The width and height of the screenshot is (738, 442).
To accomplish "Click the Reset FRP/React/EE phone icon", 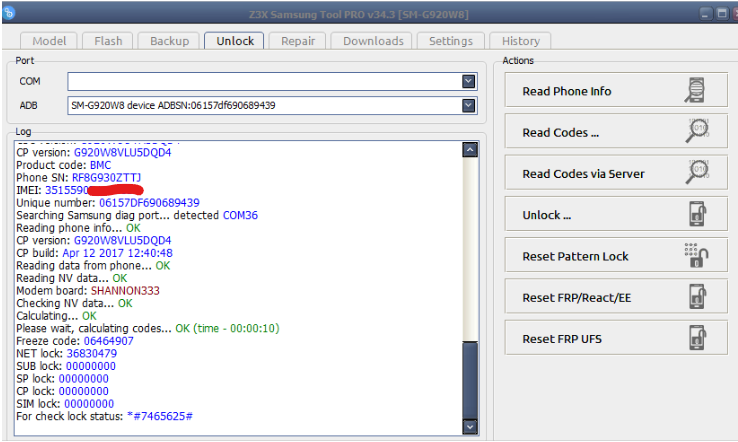I will (x=697, y=296).
